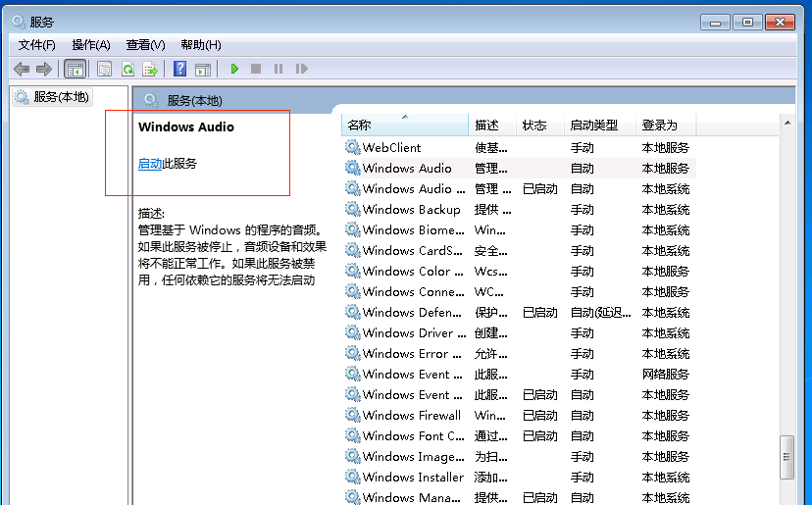
Task: Click the green Start Service play icon
Action: coord(234,69)
